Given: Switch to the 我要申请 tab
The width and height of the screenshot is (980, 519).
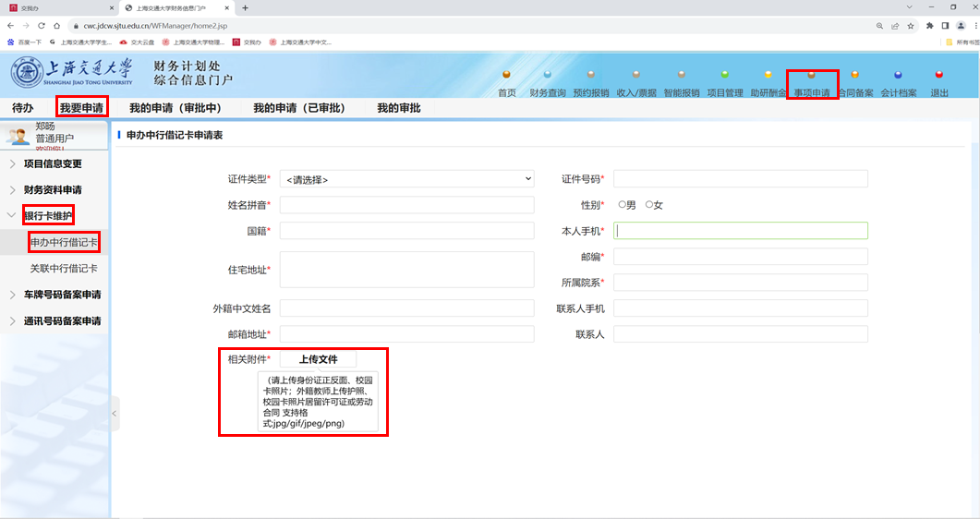Looking at the screenshot, I should pos(81,108).
